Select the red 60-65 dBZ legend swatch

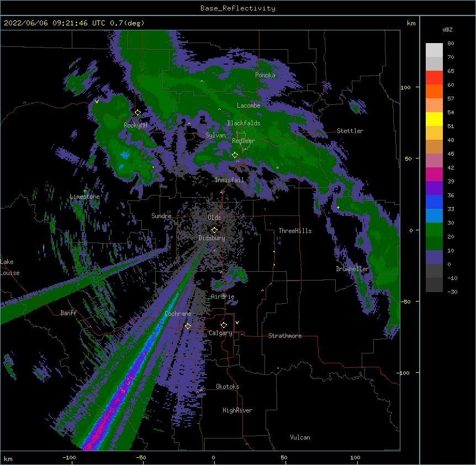point(434,77)
